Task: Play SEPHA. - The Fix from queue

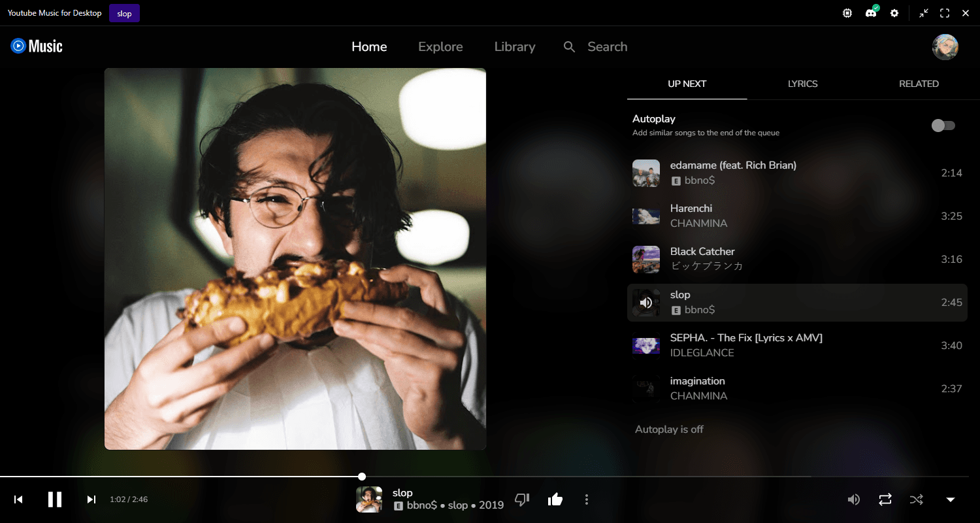Action: (797, 346)
